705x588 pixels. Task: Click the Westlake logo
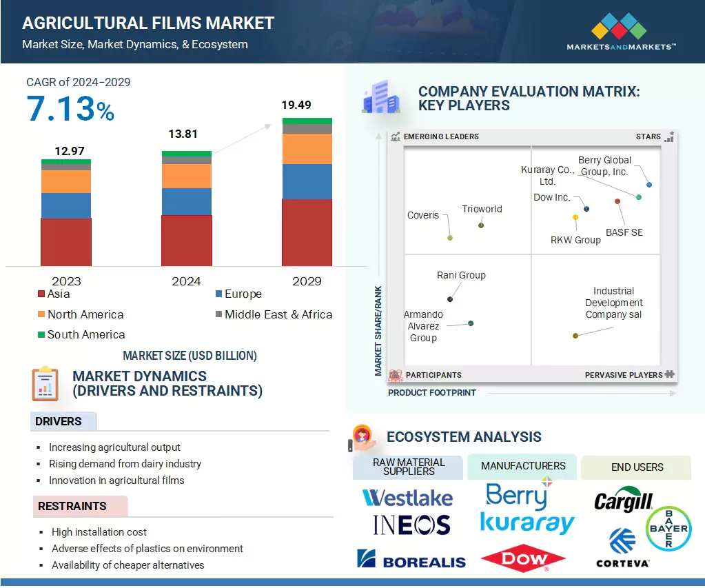click(407, 497)
